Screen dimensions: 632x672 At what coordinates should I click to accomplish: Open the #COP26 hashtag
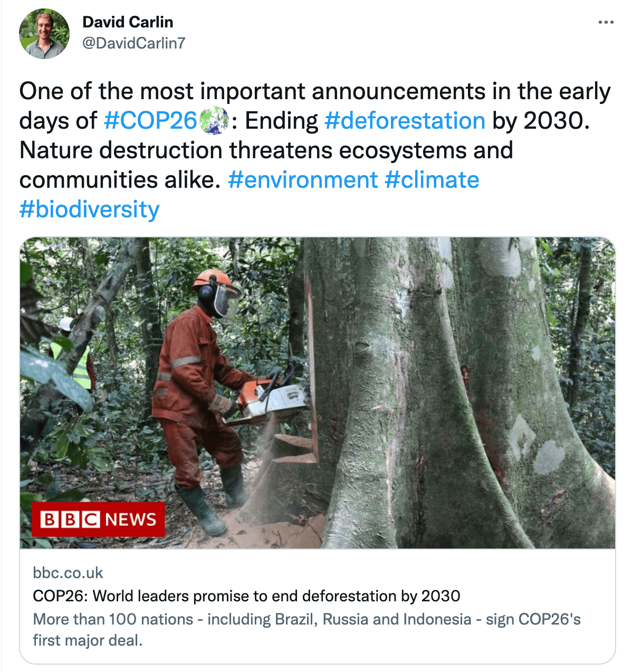(150, 121)
